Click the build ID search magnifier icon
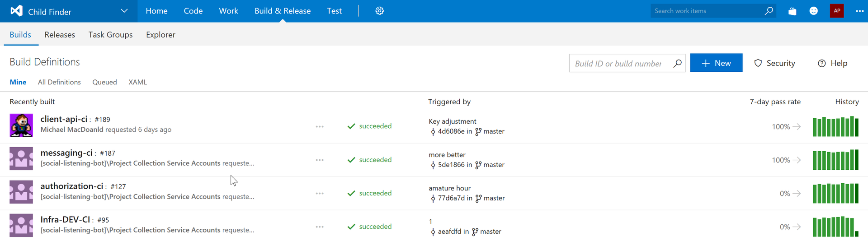 [x=677, y=63]
